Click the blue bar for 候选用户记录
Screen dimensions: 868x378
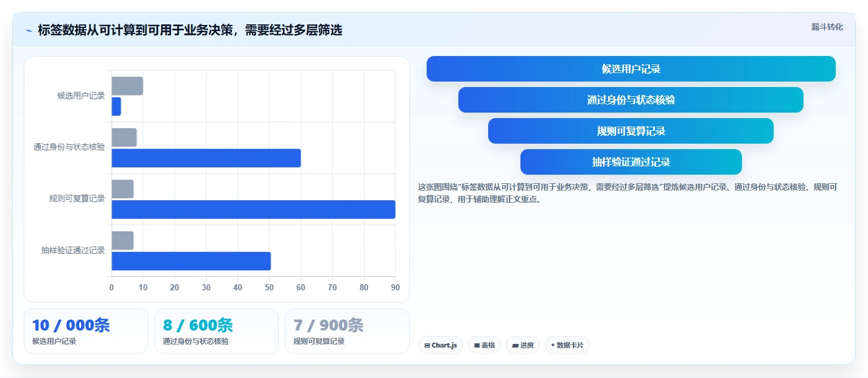tap(116, 107)
